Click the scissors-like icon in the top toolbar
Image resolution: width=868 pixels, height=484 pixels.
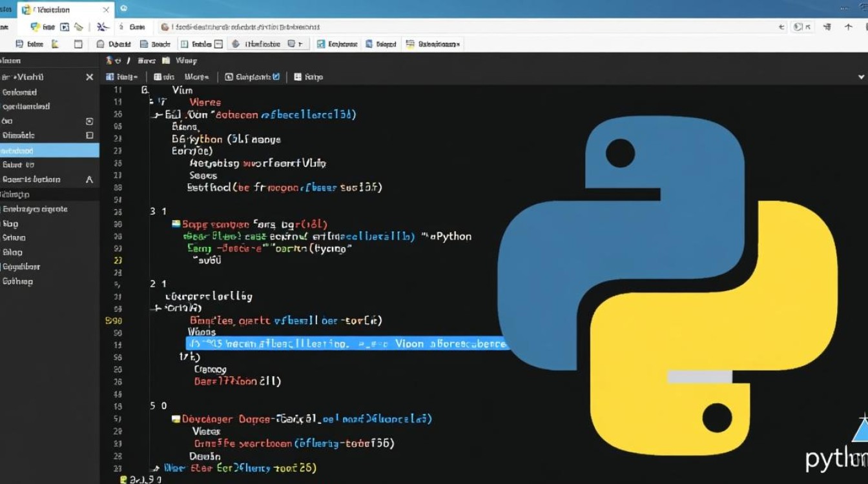(x=101, y=27)
